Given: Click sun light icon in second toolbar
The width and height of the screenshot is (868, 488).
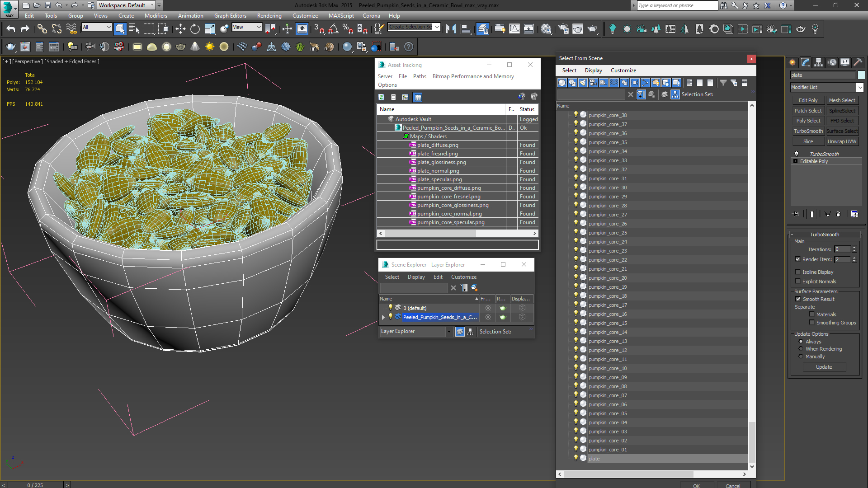Looking at the screenshot, I should [210, 47].
